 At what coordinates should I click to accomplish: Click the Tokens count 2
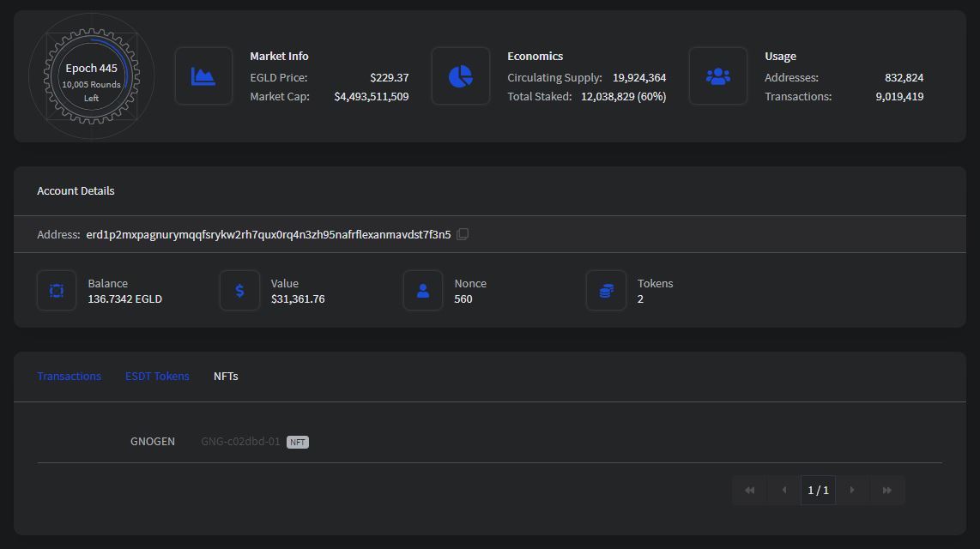point(641,299)
